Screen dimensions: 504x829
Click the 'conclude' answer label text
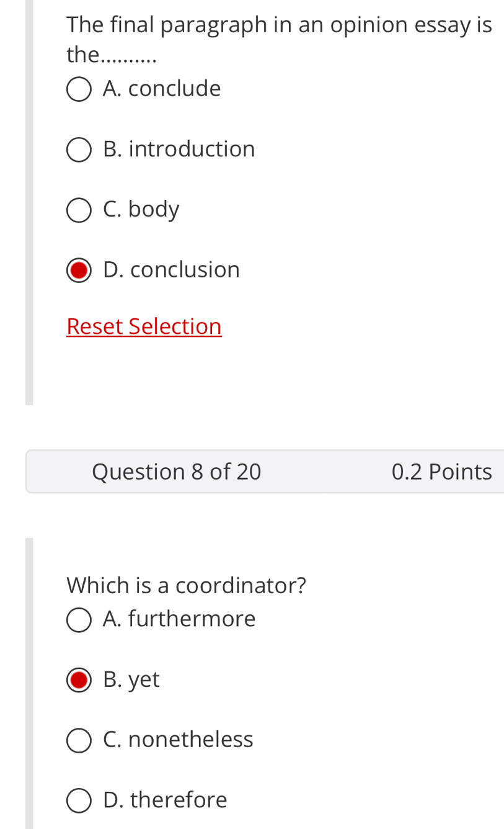pos(174,89)
